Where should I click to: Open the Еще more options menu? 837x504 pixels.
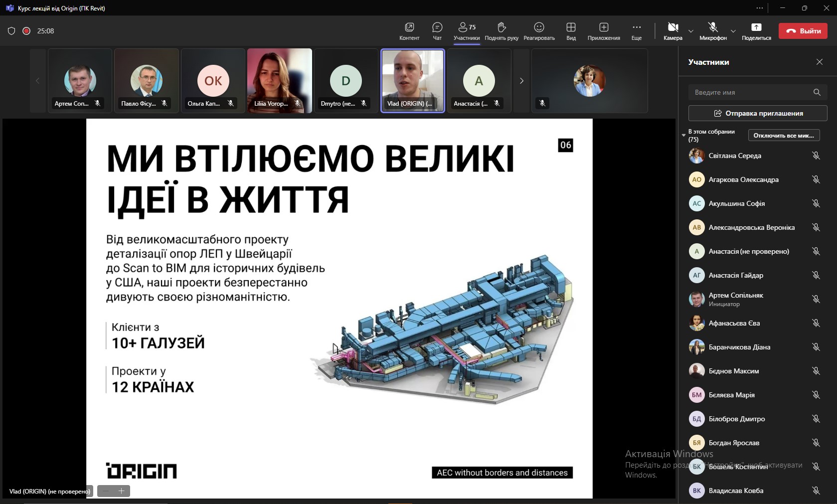(637, 31)
